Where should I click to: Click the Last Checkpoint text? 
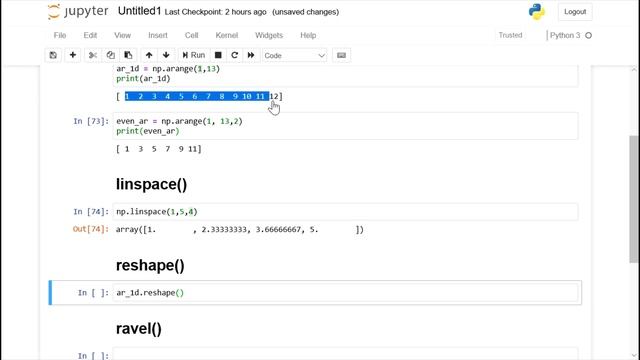(x=216, y=12)
